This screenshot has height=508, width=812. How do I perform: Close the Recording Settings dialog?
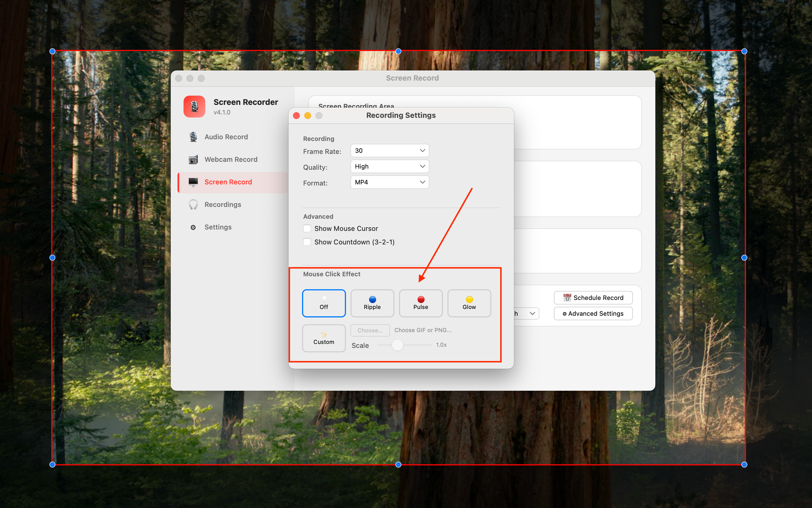[296, 116]
